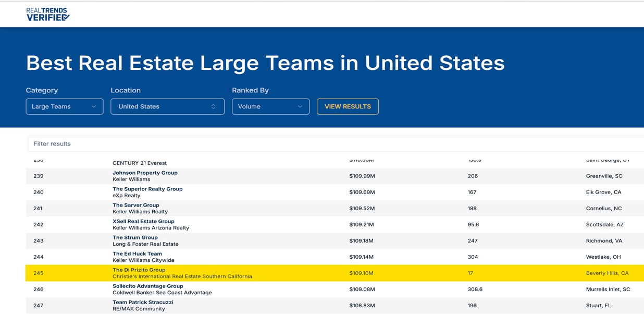Screen dimensions: 644x314
Task: Click the $108.83M volume value
Action: pyautogui.click(x=362, y=306)
